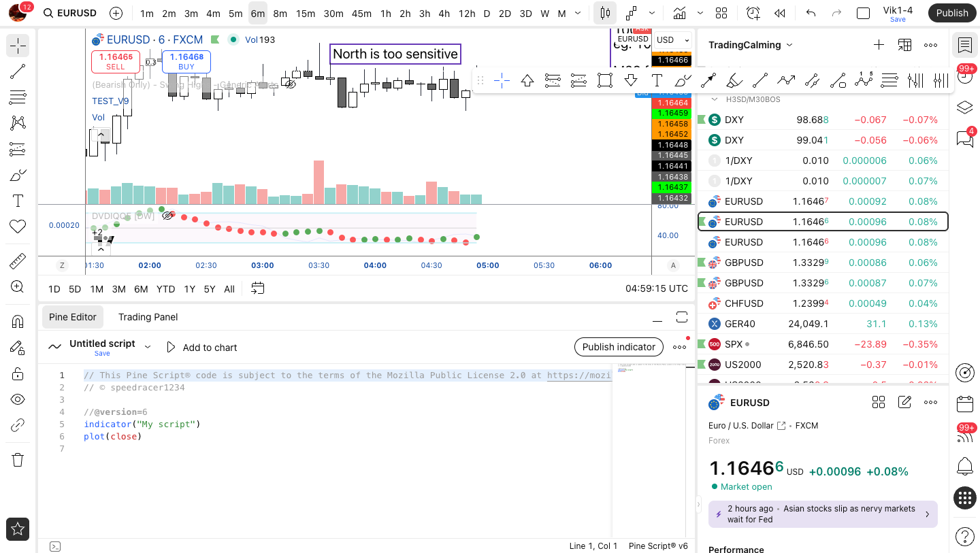This screenshot has height=553, width=980.
Task: Switch to the Pine Editor tab
Action: (72, 317)
